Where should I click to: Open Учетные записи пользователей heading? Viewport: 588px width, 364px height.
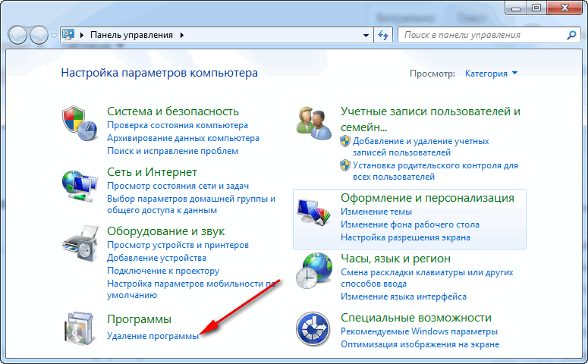(430, 119)
